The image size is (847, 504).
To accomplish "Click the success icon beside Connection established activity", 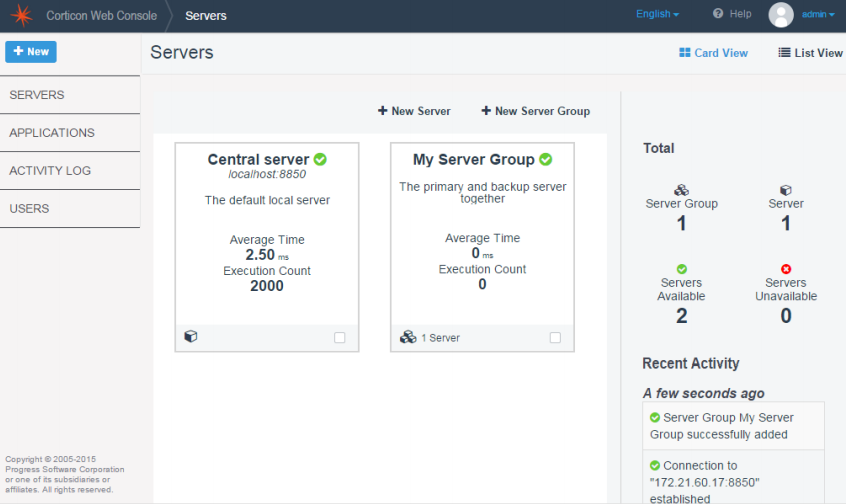I will point(655,466).
